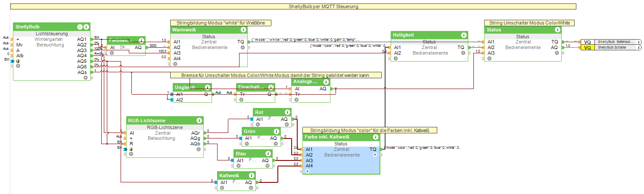The width and height of the screenshot is (644, 194).
Task: Show info for RGB-Lichtszene block
Action: click(199, 120)
